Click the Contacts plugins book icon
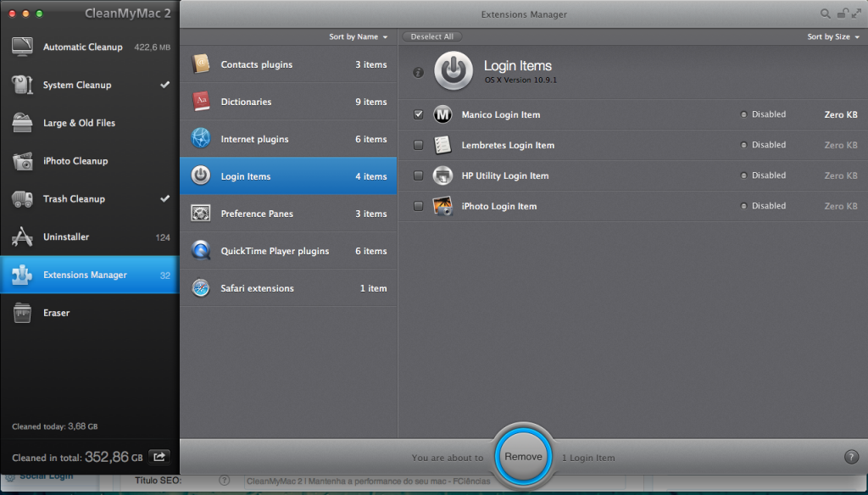Screen dimensions: 868x495 coord(200,64)
